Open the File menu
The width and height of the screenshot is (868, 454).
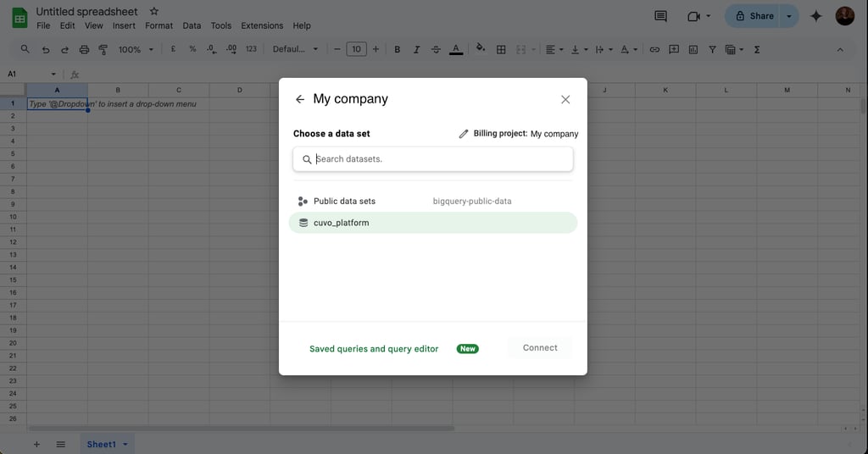point(43,25)
